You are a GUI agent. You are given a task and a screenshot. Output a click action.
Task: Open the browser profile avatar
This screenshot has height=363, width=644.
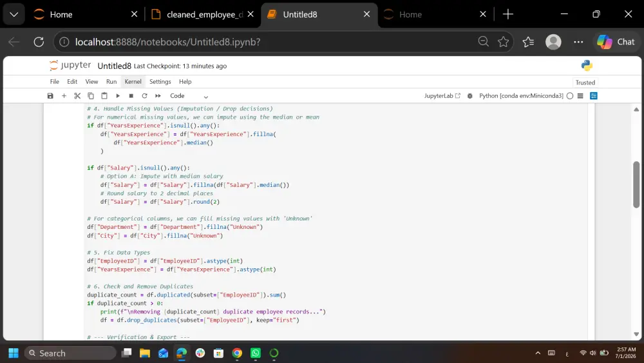[553, 41]
